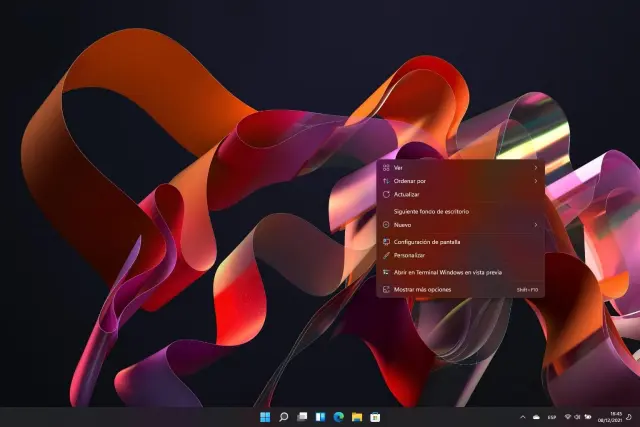Screen dimensions: 640x427
Task: Open File Explorer from taskbar
Action: coord(356,416)
